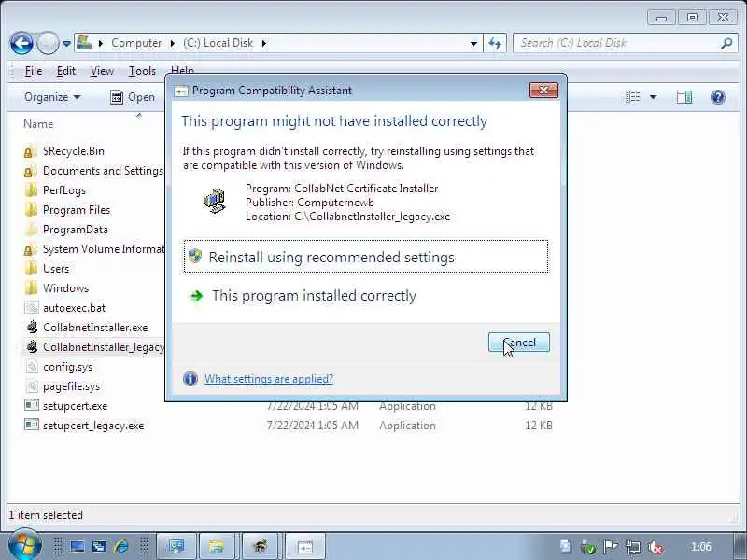Select the System Volume Information folder

click(104, 249)
